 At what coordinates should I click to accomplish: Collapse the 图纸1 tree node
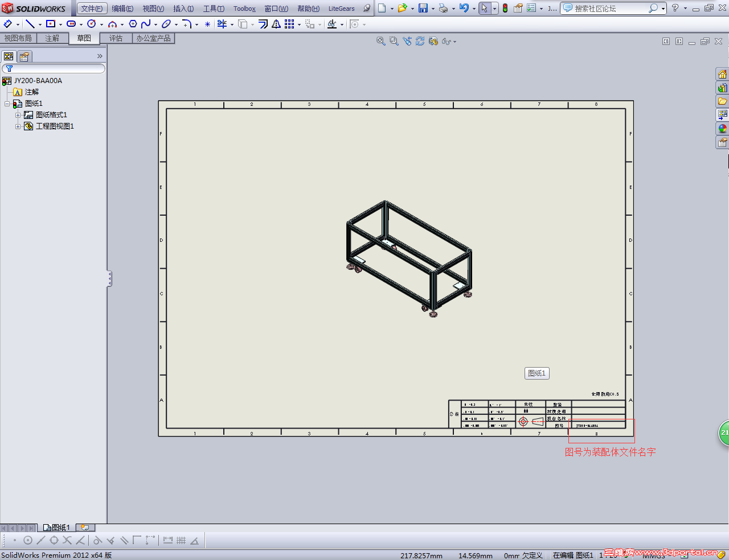(x=7, y=104)
